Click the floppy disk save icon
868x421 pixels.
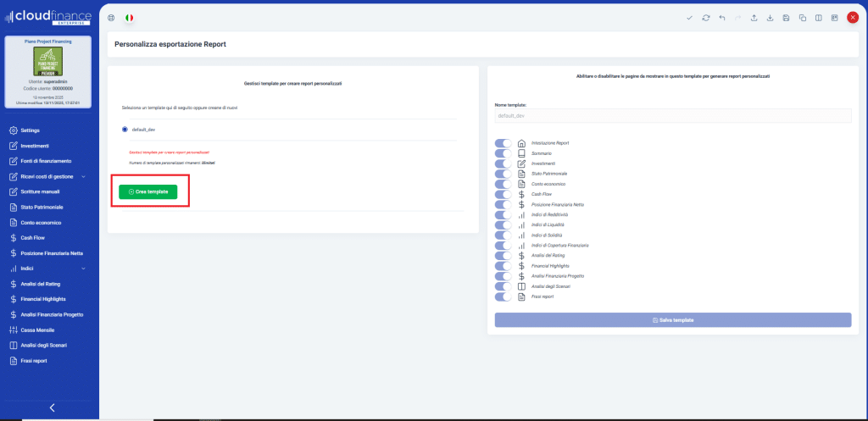tap(787, 17)
